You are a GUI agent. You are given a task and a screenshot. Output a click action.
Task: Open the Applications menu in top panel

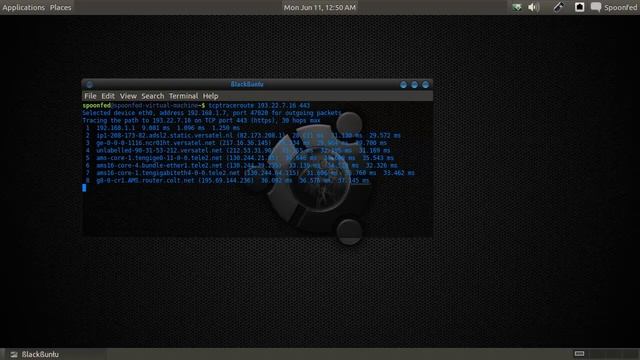click(24, 7)
